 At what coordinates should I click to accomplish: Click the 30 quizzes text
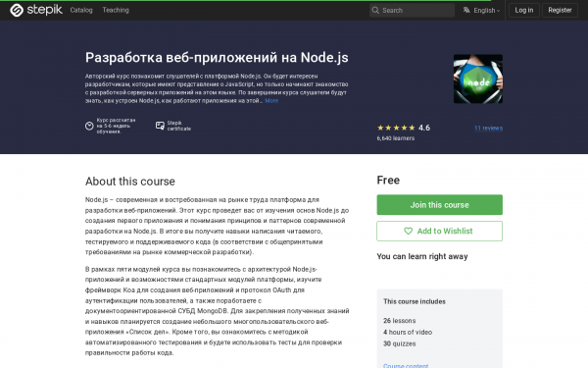(x=400, y=343)
